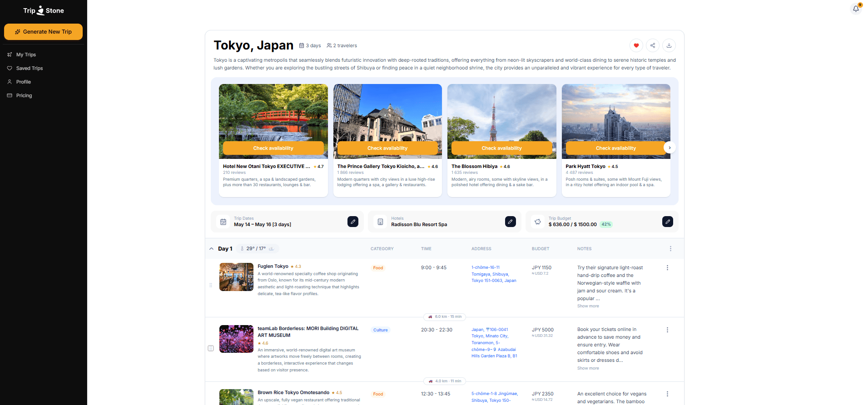868x405 pixels.
Task: Open Day 1 three-dot options menu
Action: 670,249
